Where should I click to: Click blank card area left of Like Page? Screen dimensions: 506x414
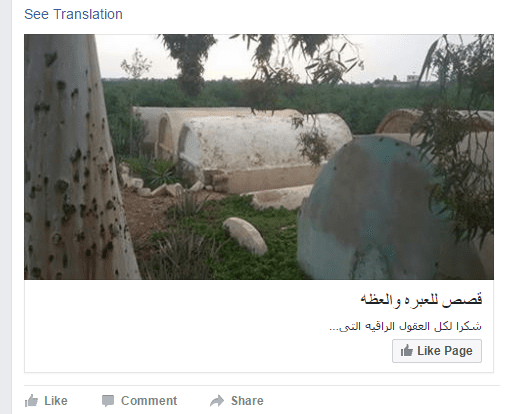coord(207,351)
